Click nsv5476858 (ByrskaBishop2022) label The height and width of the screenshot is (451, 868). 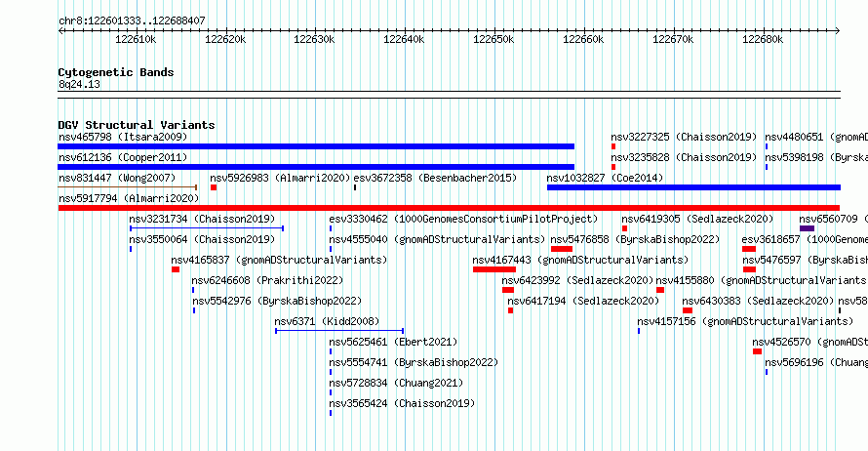click(x=635, y=239)
